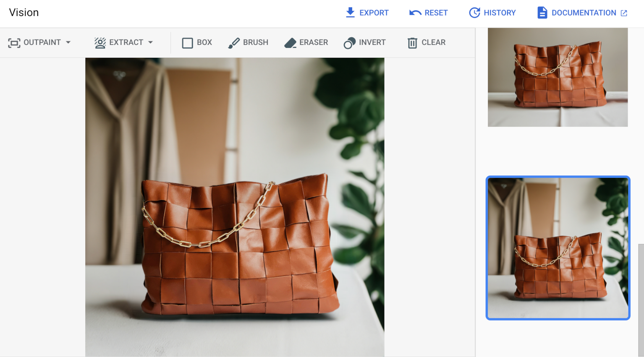Clear the selection with the trash icon
The width and height of the screenshot is (644, 357).
tap(412, 42)
